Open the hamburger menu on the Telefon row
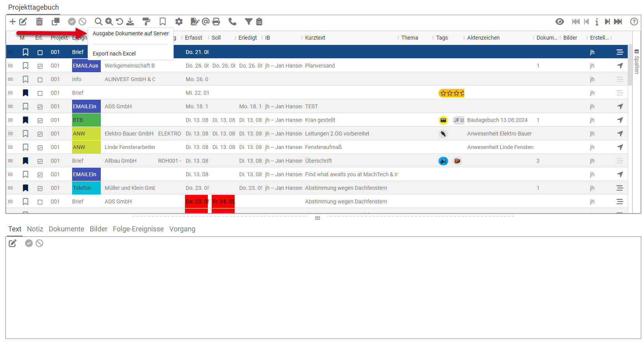The image size is (644, 342). click(x=620, y=188)
